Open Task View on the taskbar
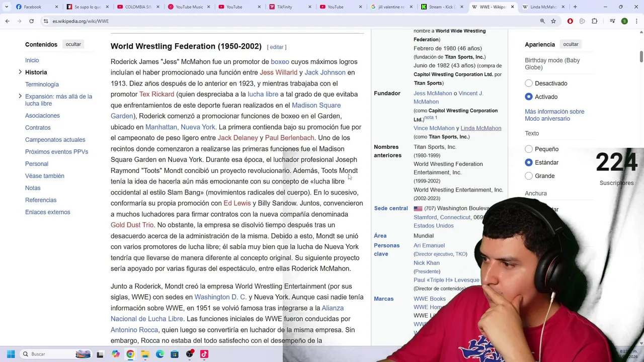Screen dimensions: 644x362 pos(100,354)
